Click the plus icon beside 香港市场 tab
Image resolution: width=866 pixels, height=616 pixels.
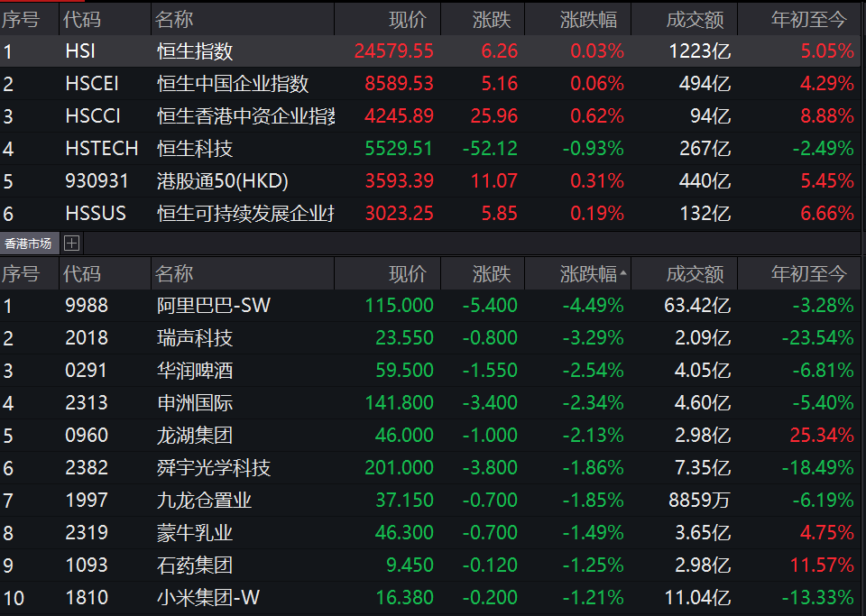coord(72,243)
